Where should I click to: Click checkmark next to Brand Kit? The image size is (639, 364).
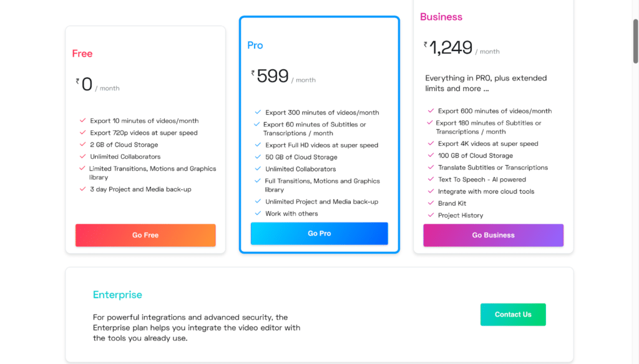tap(430, 203)
